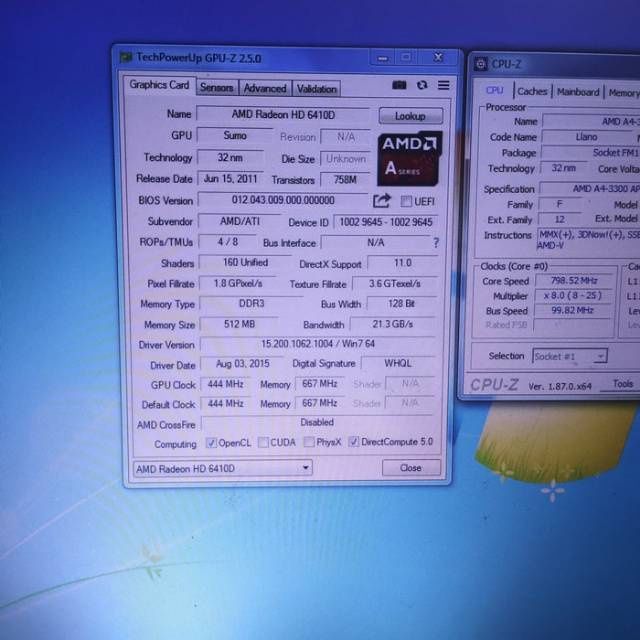Switch to the Caches tab in CPU-Z

tap(532, 92)
